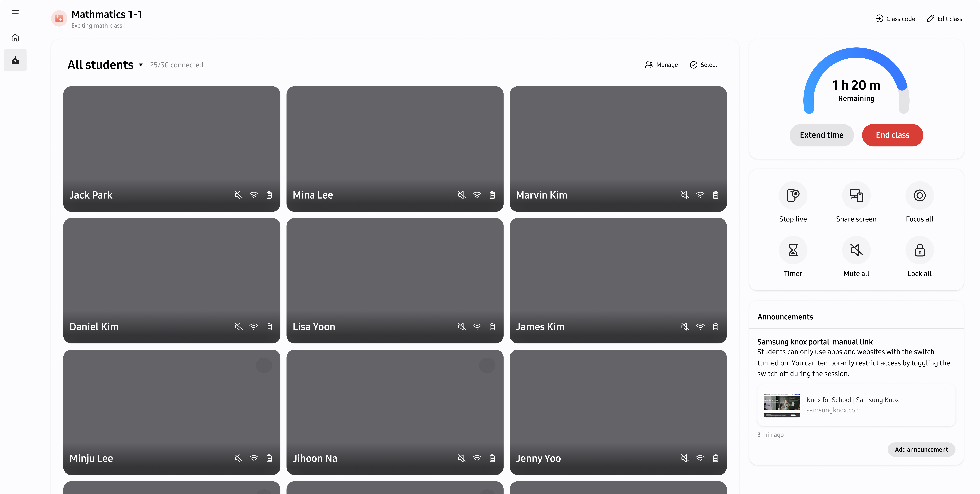Click Lisa Yoon's Wi-Fi status icon
The image size is (980, 494).
click(477, 327)
